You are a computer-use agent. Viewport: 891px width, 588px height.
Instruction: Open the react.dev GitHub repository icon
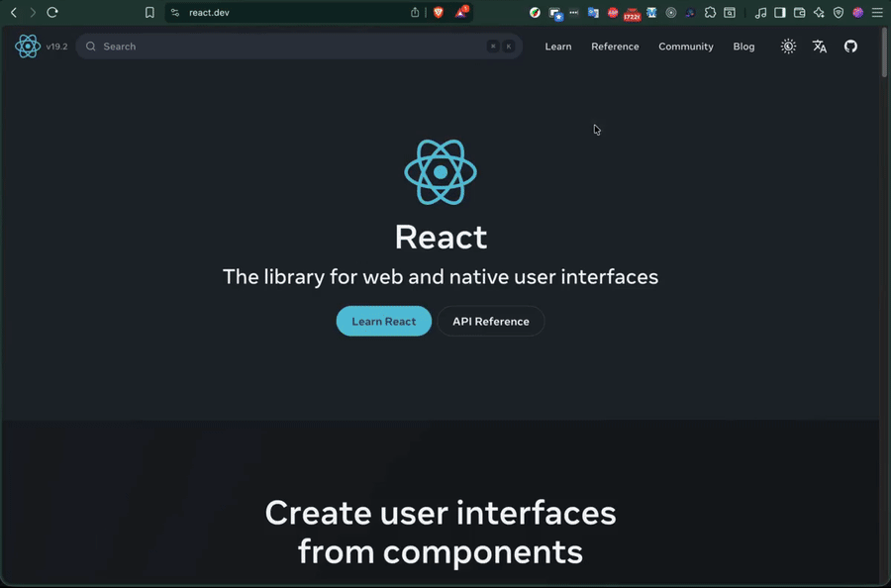pyautogui.click(x=850, y=46)
